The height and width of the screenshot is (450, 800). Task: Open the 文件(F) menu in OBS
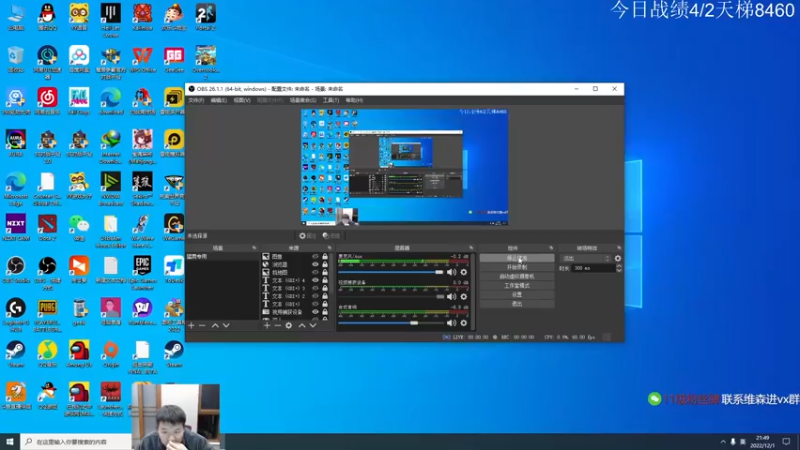pos(196,101)
